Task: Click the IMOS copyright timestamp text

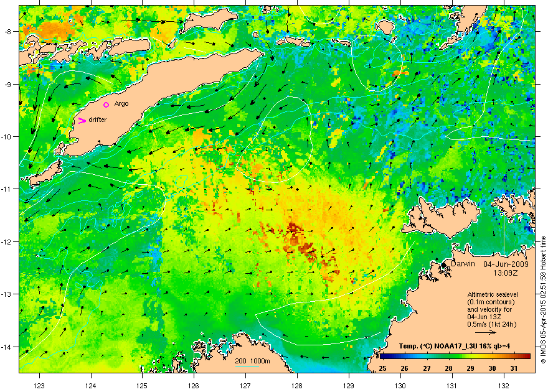Action: (x=543, y=300)
